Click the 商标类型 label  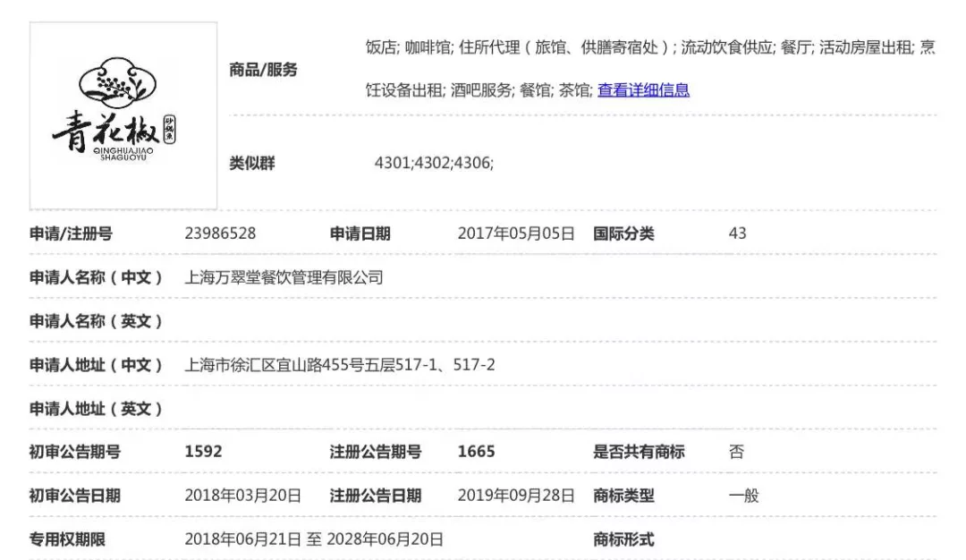pos(623,496)
